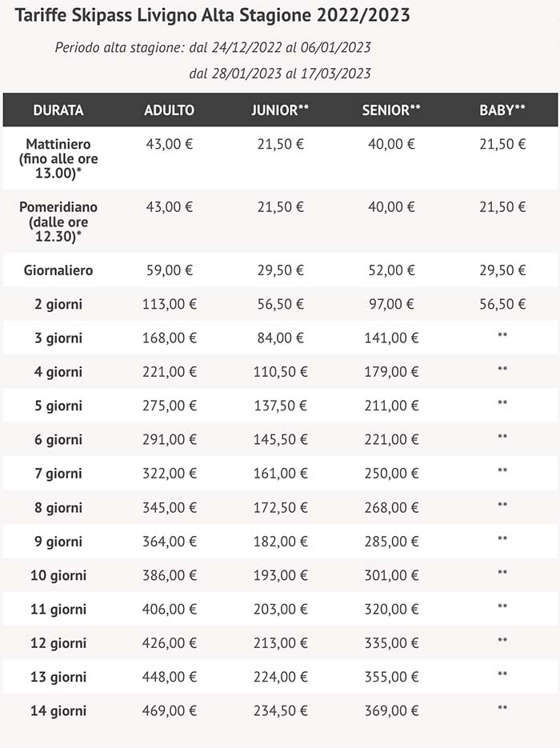Select the 10 giorni row label

tap(58, 576)
